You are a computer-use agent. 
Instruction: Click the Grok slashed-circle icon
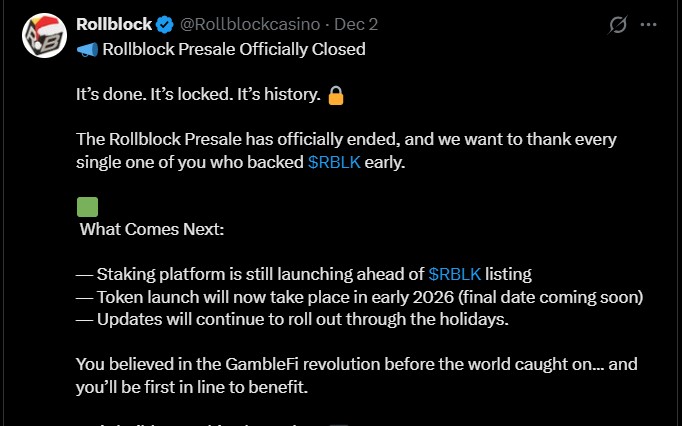619,24
